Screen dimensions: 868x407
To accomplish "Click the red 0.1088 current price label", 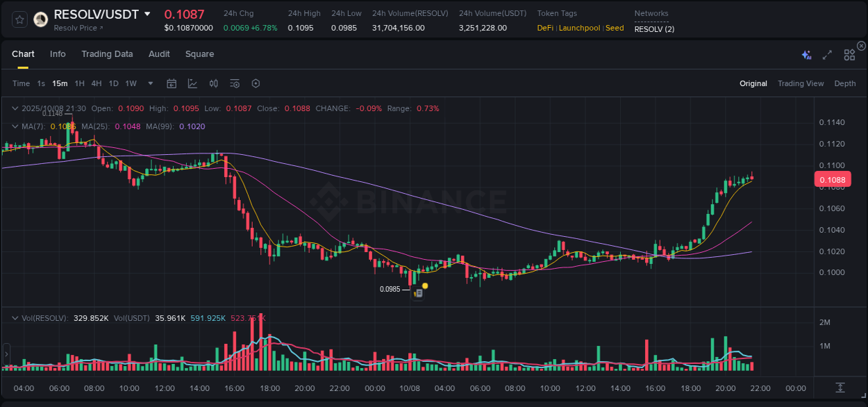I will coord(833,179).
